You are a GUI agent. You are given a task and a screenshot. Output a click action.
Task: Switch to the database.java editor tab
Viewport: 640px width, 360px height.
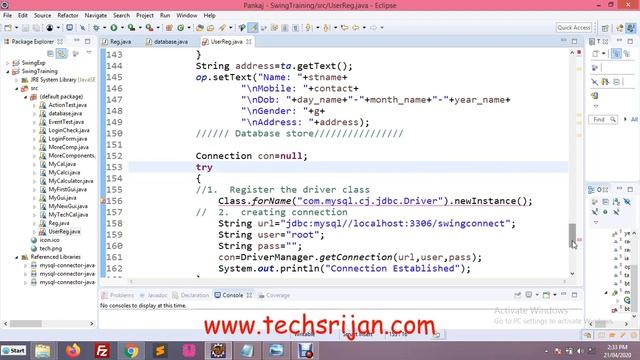pos(167,42)
